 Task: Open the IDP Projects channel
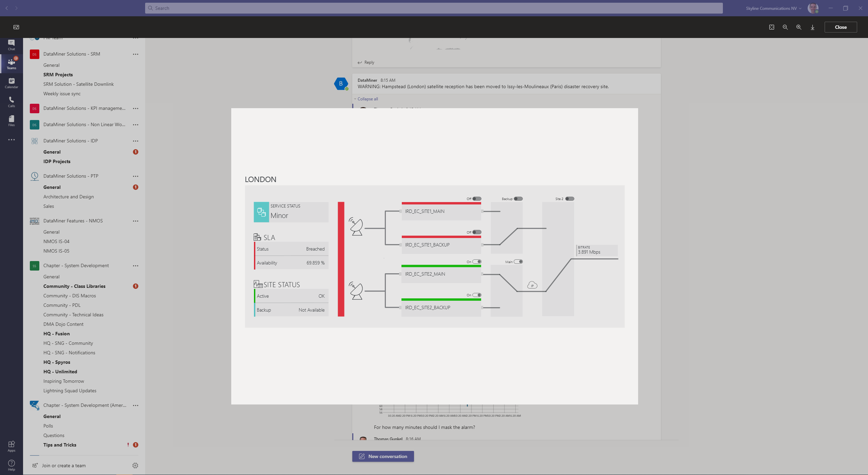tap(57, 161)
